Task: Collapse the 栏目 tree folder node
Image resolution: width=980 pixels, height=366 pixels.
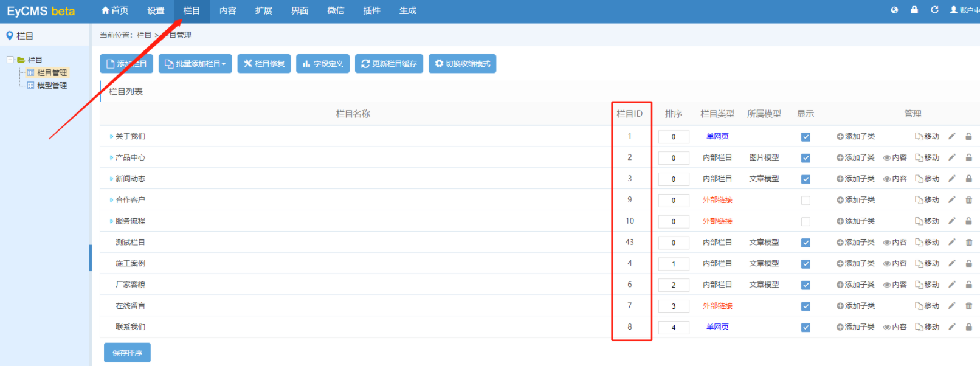Action: point(10,60)
